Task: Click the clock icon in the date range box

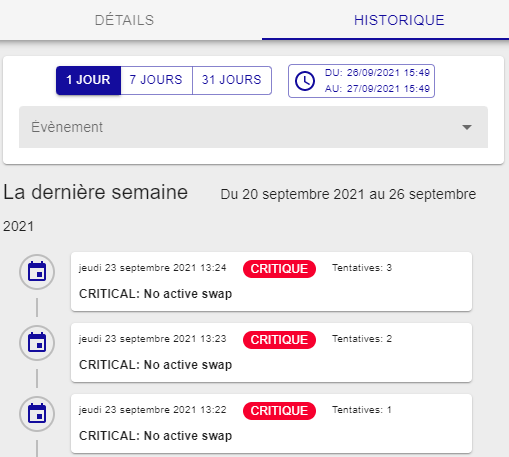Action: [x=305, y=81]
